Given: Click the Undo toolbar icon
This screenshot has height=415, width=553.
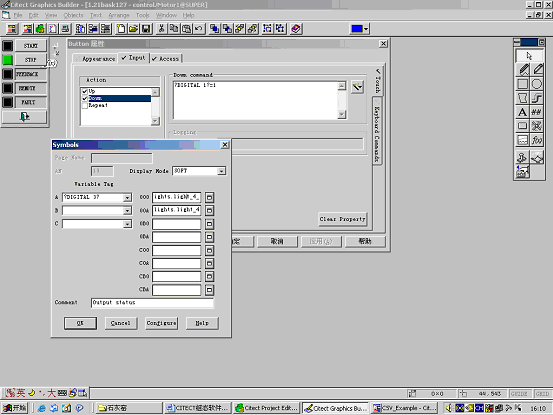Looking at the screenshot, I should (199, 29).
